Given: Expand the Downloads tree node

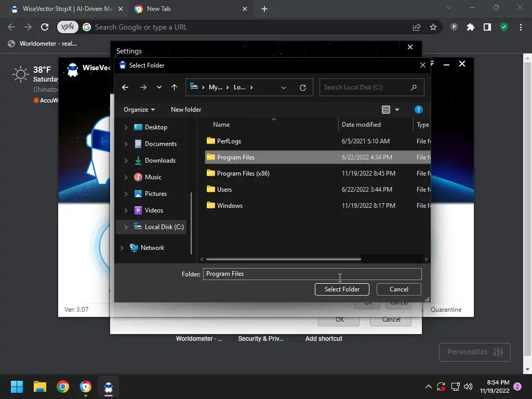Looking at the screenshot, I should 126,161.
